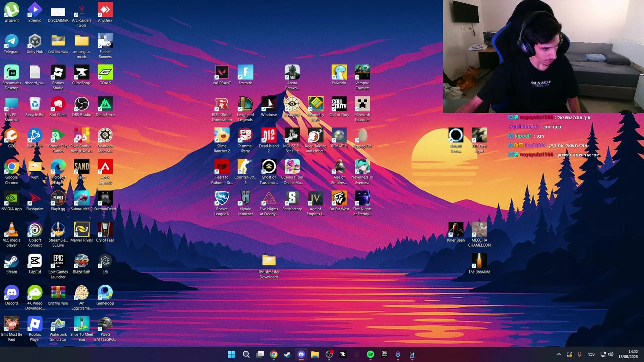Open the Steam desktop shortcut
Screen dimensions: 644x362
(11, 264)
